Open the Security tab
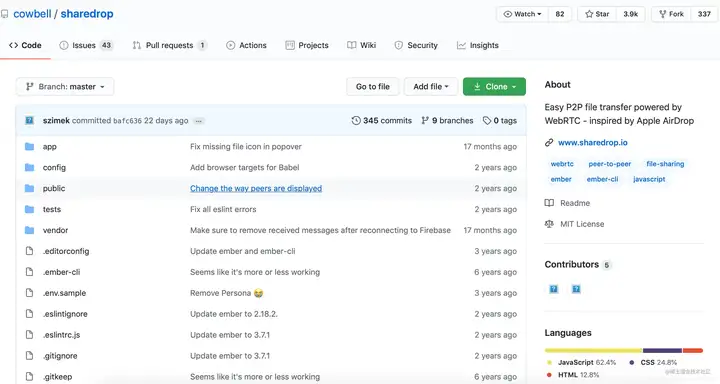Viewport: 720px width, 384px height. click(416, 45)
